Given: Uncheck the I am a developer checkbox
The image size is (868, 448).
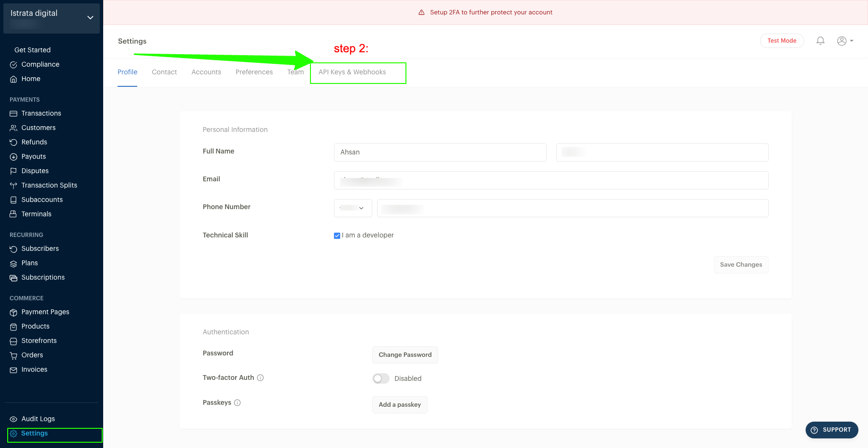Looking at the screenshot, I should pyautogui.click(x=337, y=236).
